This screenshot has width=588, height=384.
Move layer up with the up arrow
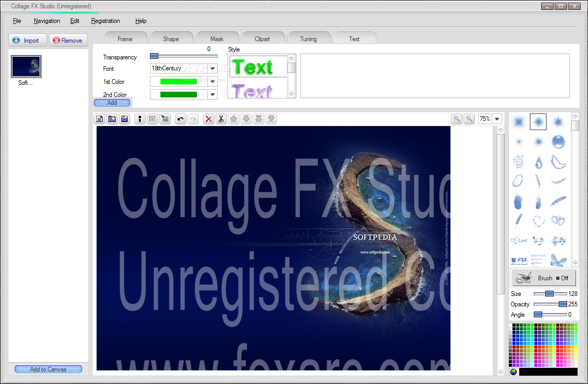[x=234, y=119]
